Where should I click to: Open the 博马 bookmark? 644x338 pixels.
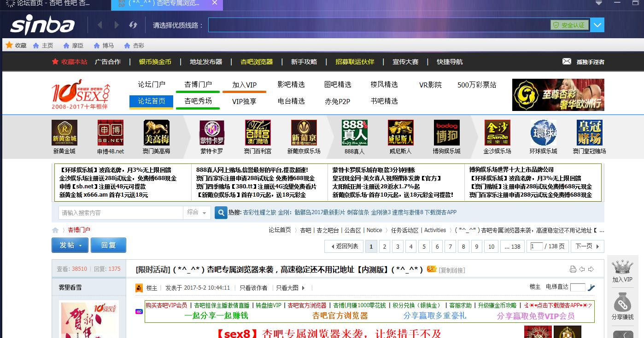coord(104,46)
